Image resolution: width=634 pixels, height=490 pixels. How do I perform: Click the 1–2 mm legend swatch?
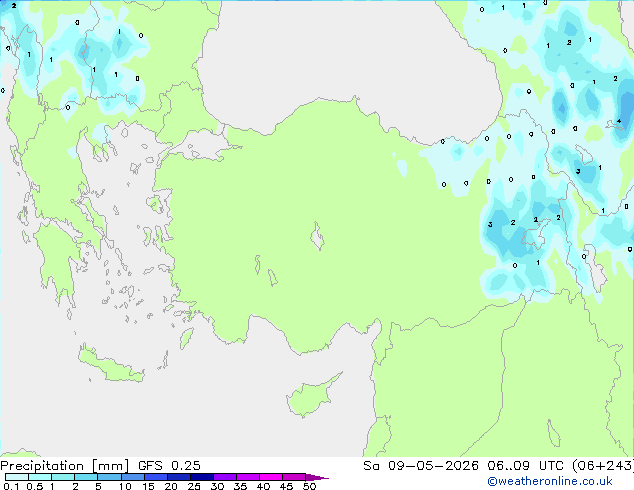(63, 477)
